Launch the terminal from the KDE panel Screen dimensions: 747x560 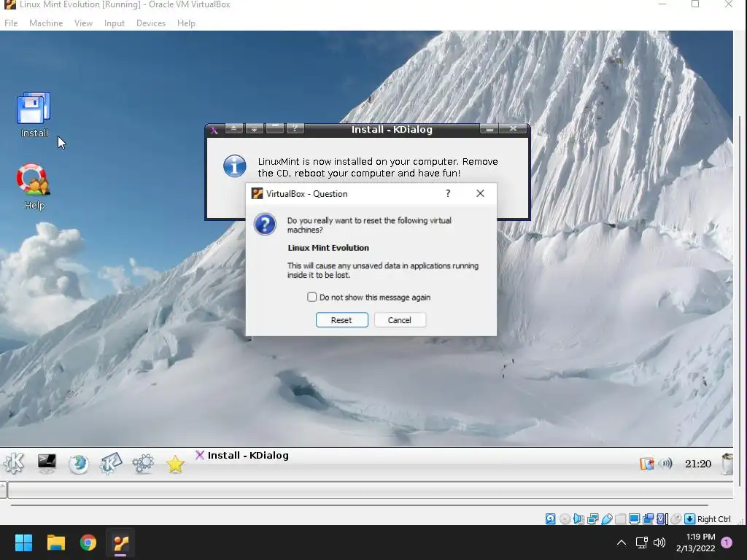(47, 463)
